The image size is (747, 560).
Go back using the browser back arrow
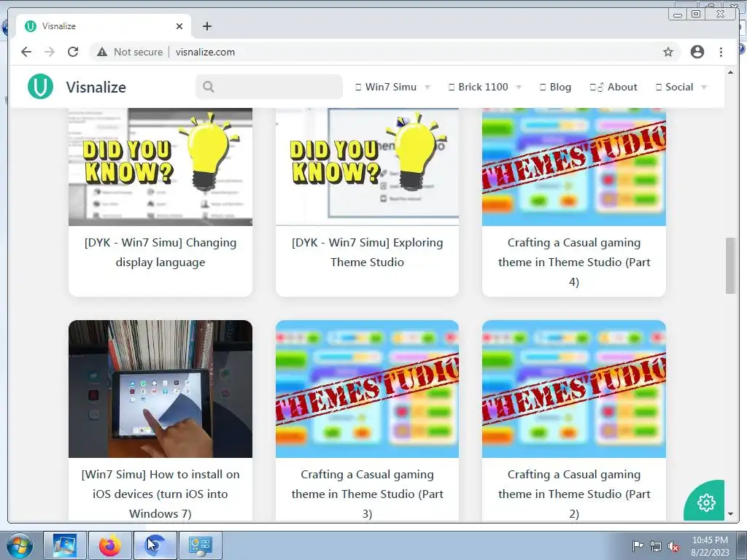(x=26, y=52)
